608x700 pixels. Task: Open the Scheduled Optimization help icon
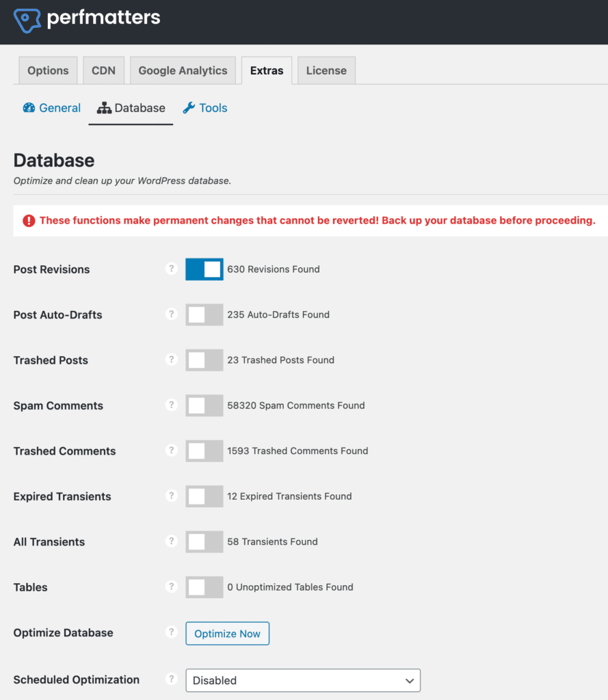point(171,679)
